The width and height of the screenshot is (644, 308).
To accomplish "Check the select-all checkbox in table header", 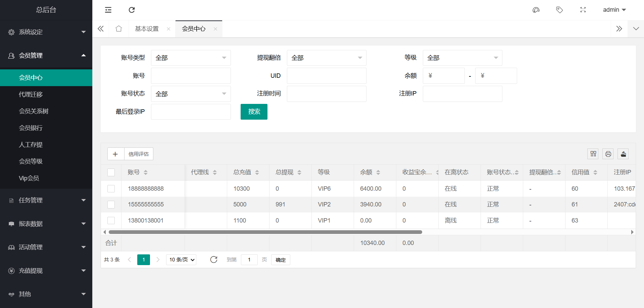I will click(111, 172).
